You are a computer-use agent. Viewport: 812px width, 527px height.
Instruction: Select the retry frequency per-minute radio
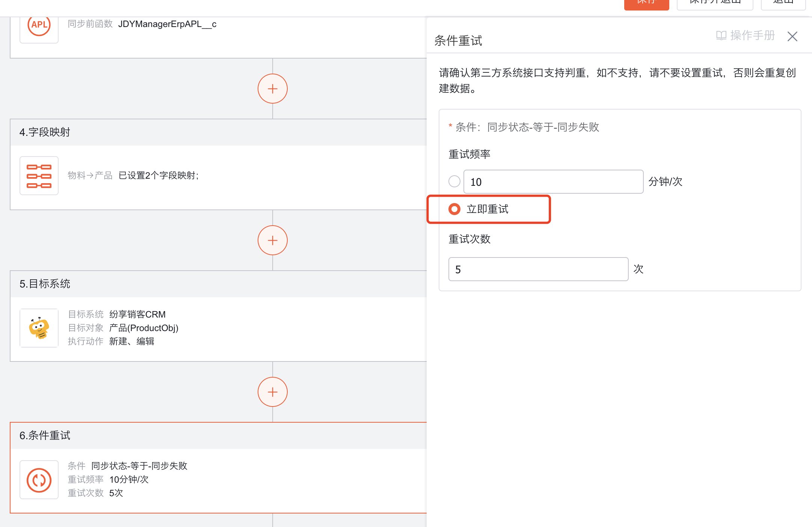coord(454,181)
